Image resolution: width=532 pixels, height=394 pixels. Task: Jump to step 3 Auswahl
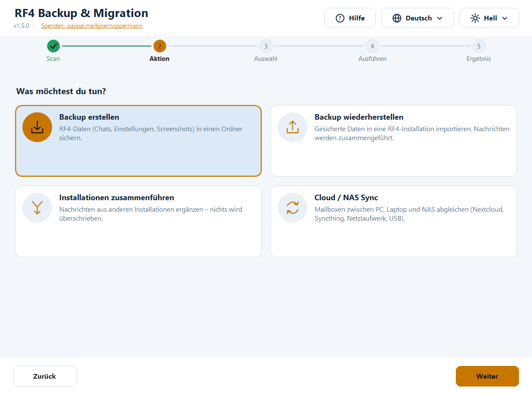(266, 46)
